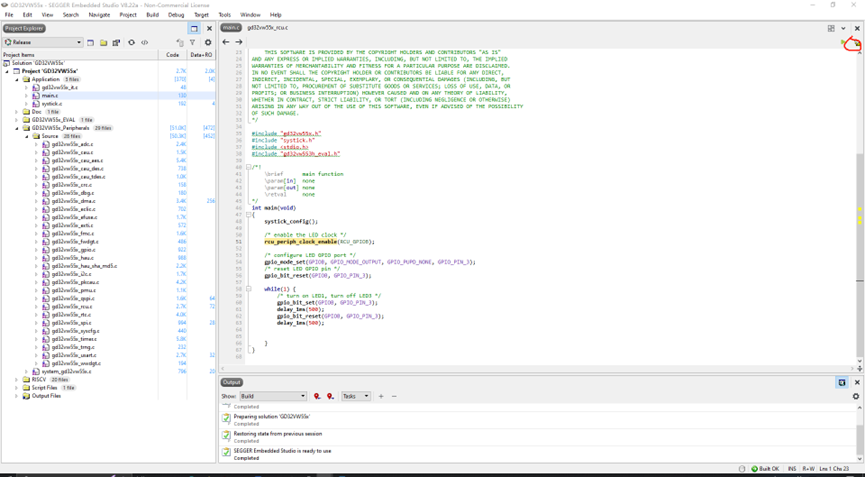
Task: Toggle the Output panel dock window button
Action: (x=842, y=382)
